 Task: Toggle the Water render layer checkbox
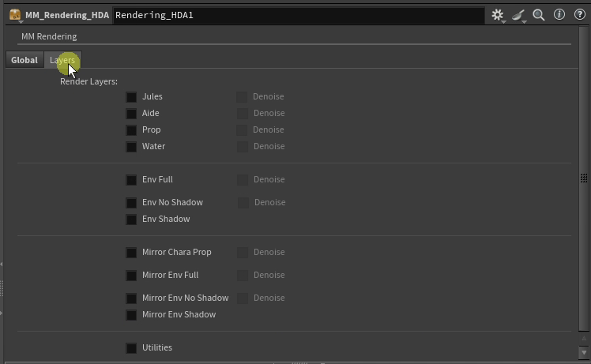coord(131,147)
